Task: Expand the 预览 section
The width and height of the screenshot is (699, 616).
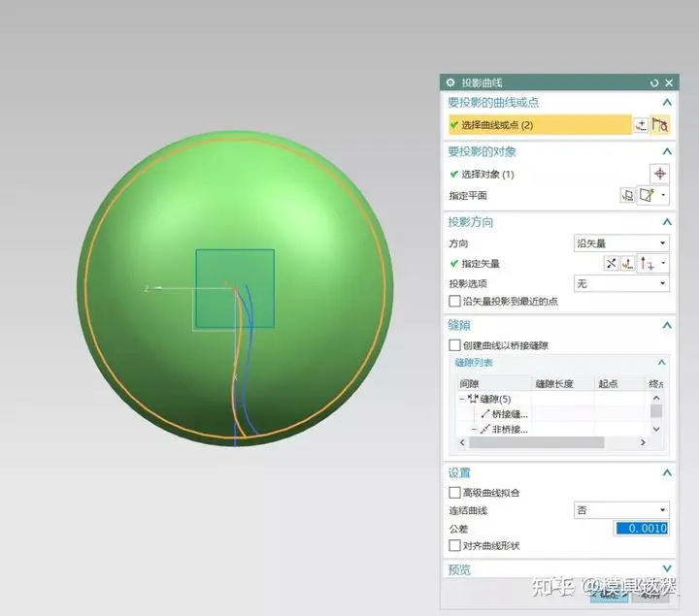Action: click(667, 568)
